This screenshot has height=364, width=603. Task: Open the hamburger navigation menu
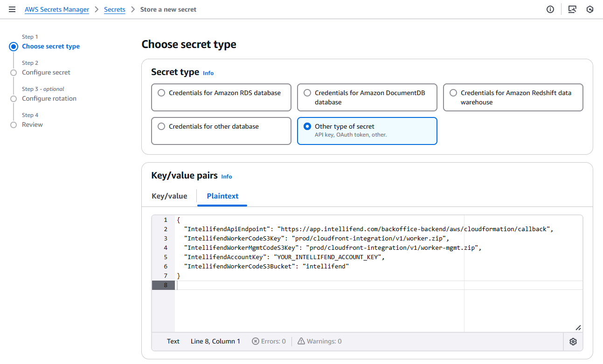tap(12, 9)
